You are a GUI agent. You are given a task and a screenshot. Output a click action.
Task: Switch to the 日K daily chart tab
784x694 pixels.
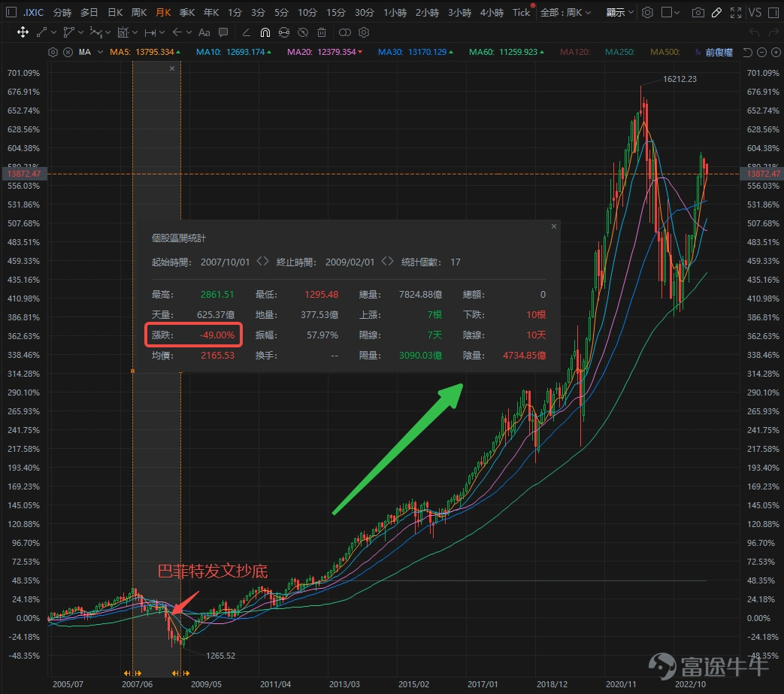pos(116,13)
